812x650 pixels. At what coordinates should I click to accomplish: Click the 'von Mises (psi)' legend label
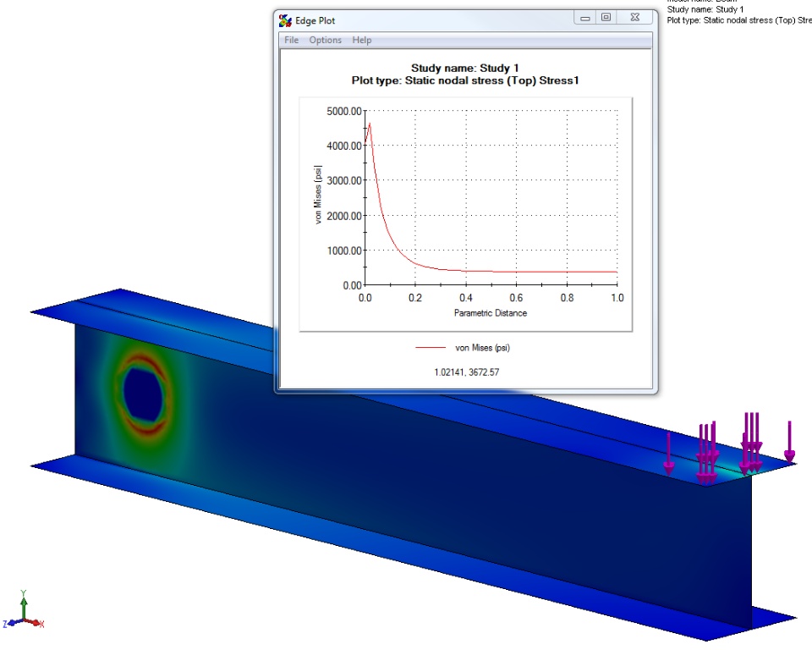coord(483,348)
